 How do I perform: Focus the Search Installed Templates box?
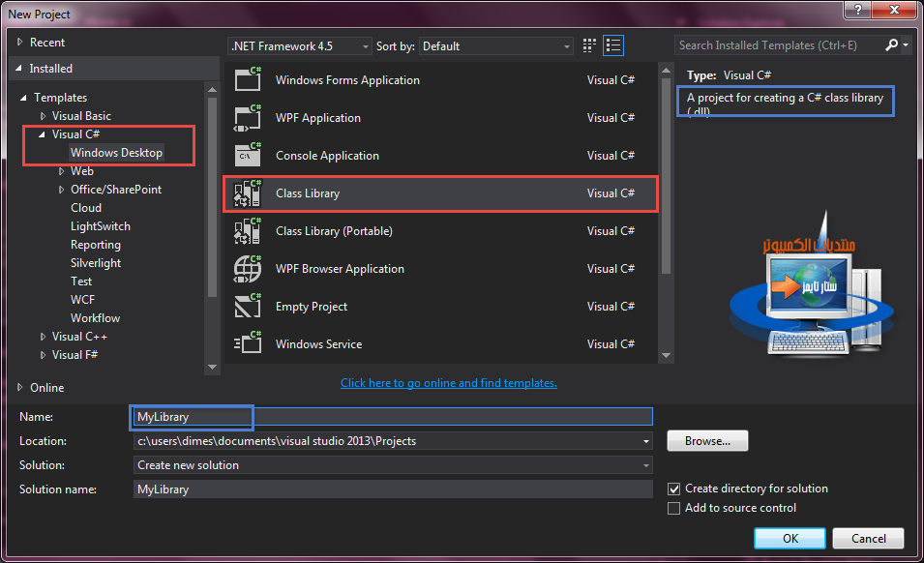pyautogui.click(x=779, y=45)
